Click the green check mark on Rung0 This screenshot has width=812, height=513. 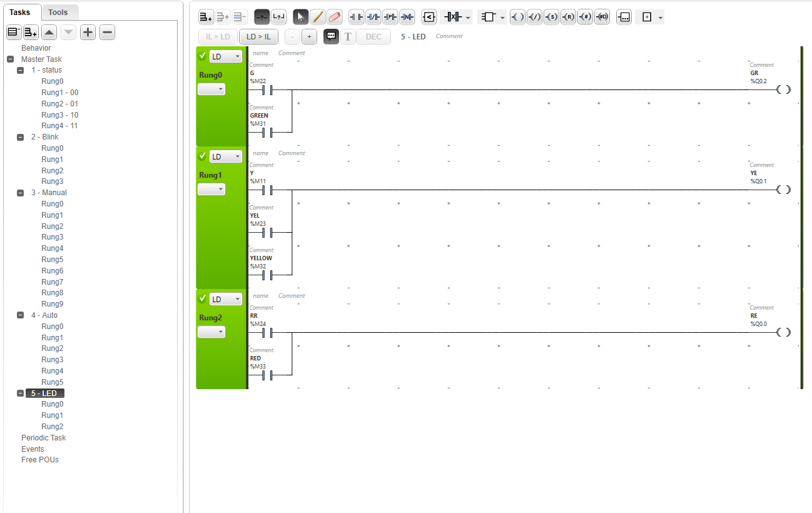pos(203,56)
